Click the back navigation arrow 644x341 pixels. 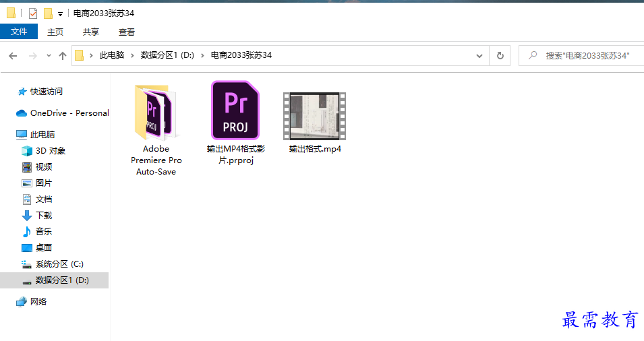point(13,56)
